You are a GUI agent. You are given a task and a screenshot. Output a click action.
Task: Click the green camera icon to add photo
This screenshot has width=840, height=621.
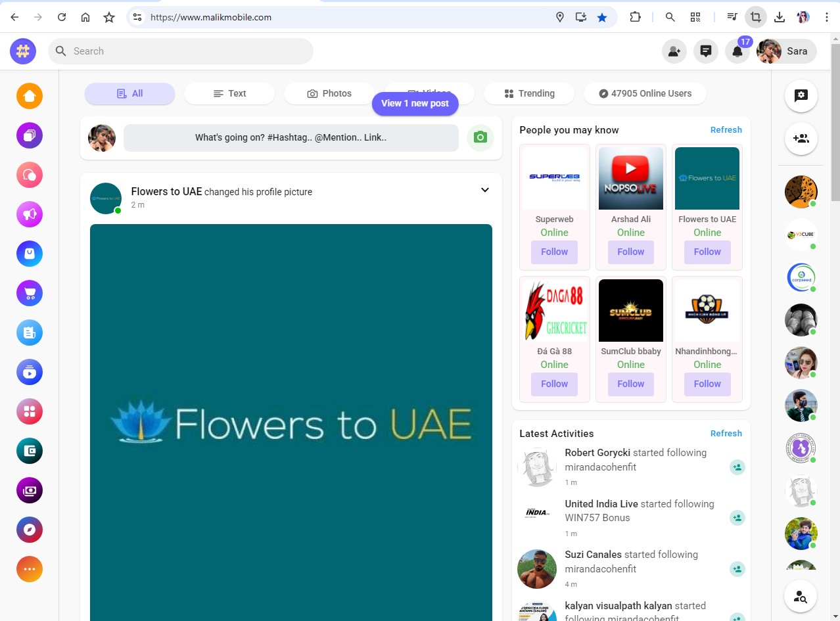pyautogui.click(x=480, y=138)
